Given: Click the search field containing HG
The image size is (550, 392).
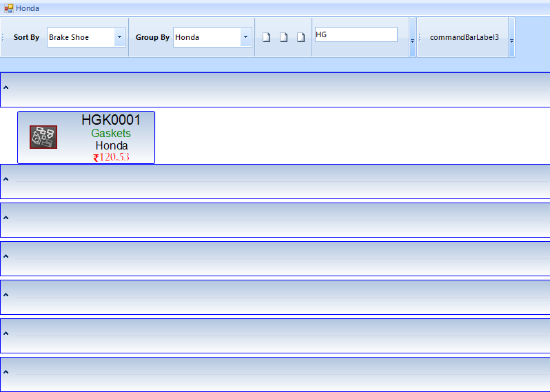Looking at the screenshot, I should click(x=356, y=34).
